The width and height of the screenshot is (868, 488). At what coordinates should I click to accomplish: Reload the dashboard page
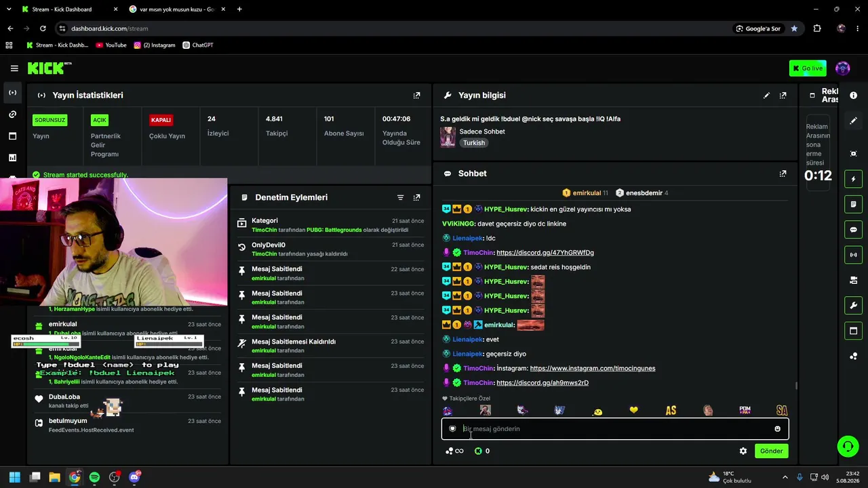pos(43,28)
